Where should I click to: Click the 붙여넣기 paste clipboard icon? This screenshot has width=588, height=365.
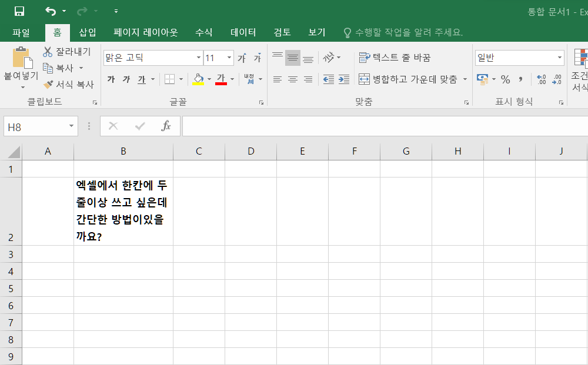[x=22, y=57]
